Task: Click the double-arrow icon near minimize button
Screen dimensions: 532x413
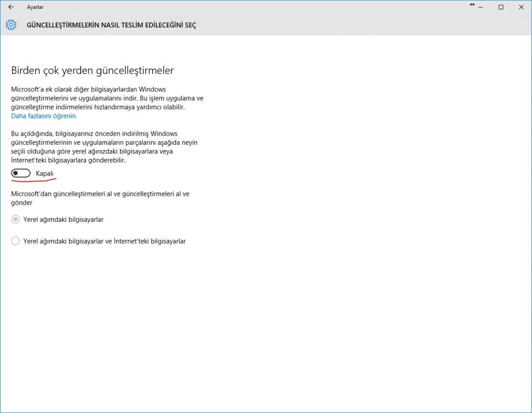Action: click(x=472, y=5)
